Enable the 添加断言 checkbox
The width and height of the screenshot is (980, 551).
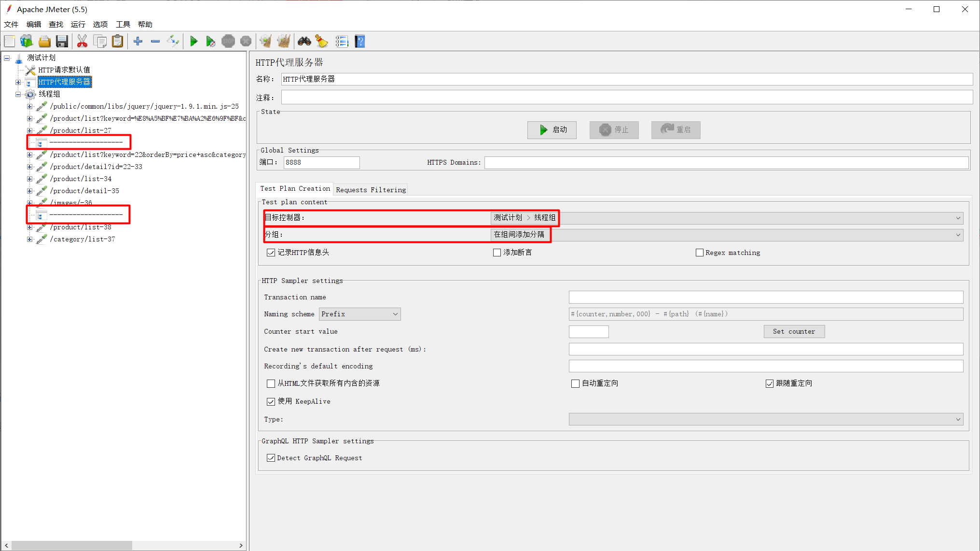pyautogui.click(x=497, y=253)
